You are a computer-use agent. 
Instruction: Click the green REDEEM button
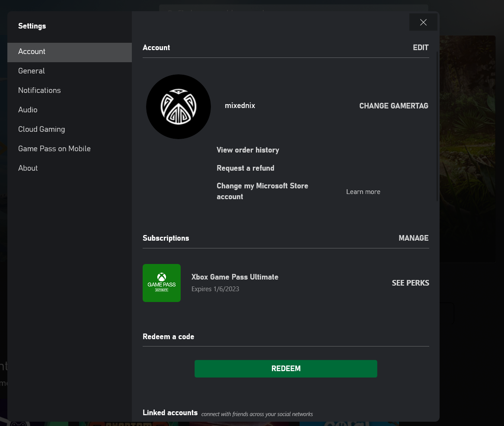point(286,369)
